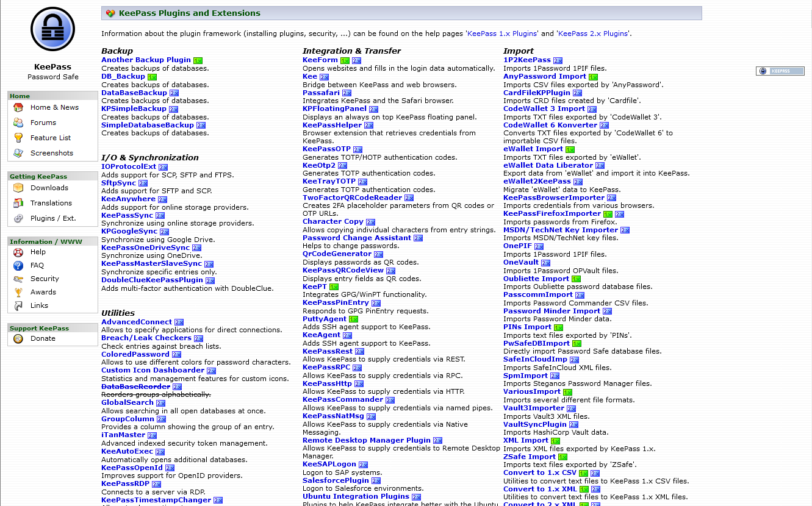
Task: Open the KeeAnywhere plugin link
Action: click(128, 199)
